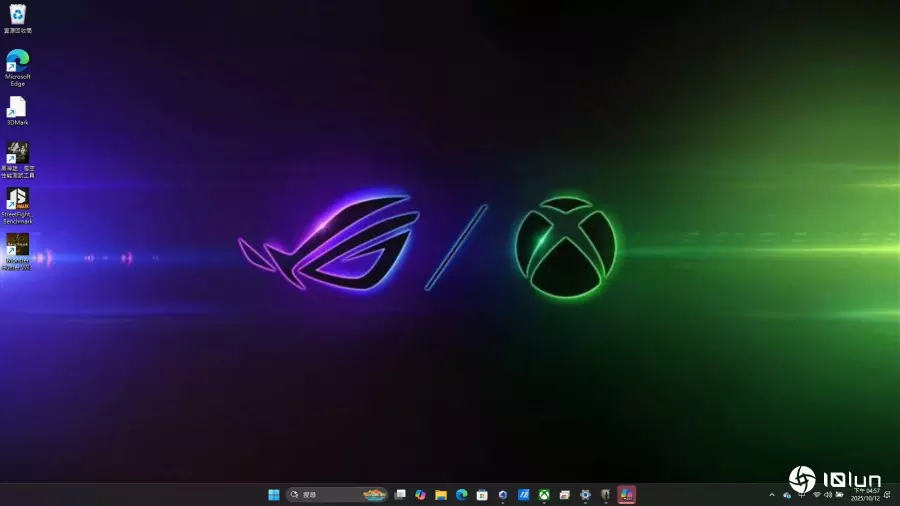Open the Wi-Fi network quick settings
This screenshot has height=506, width=900.
point(817,495)
